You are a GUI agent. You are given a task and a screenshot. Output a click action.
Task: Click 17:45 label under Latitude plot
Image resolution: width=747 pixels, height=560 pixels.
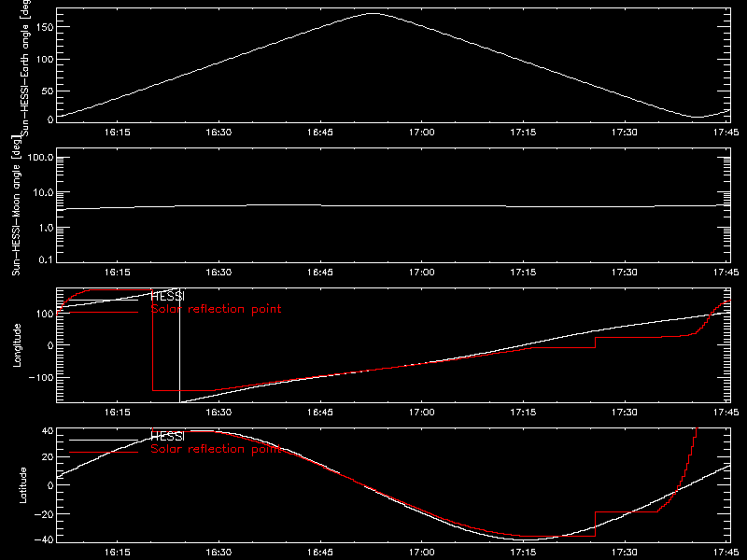pyautogui.click(x=726, y=553)
